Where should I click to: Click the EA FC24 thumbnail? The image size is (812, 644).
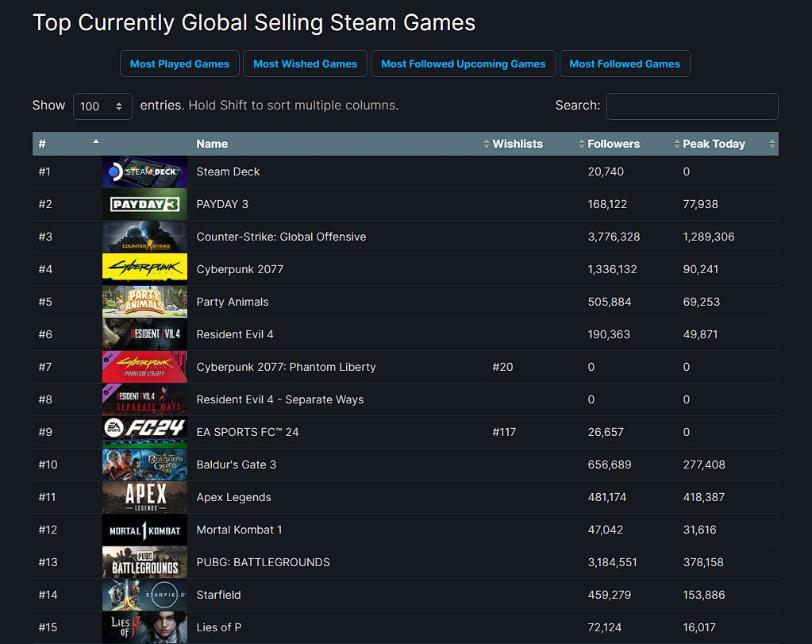point(144,432)
